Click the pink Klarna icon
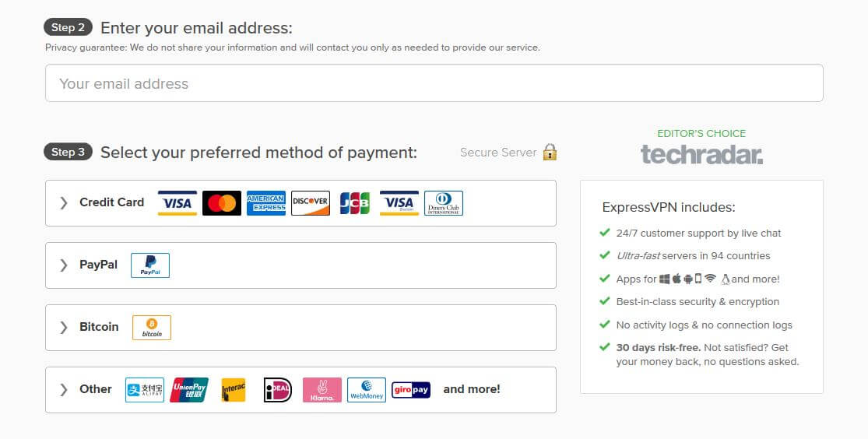Image resolution: width=868 pixels, height=439 pixels. click(322, 390)
